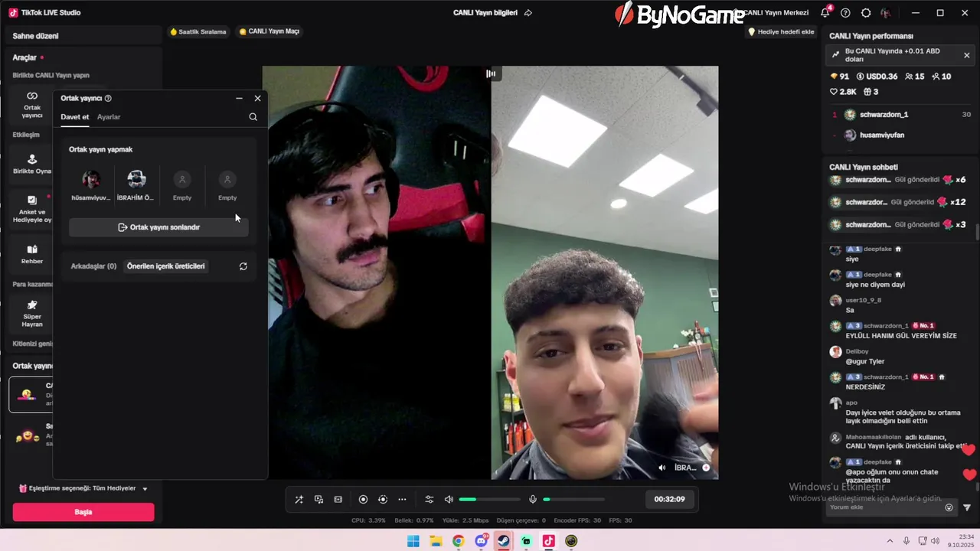Click the layout handle atop the video preview
Image resolution: width=980 pixels, height=551 pixels.
point(491,73)
